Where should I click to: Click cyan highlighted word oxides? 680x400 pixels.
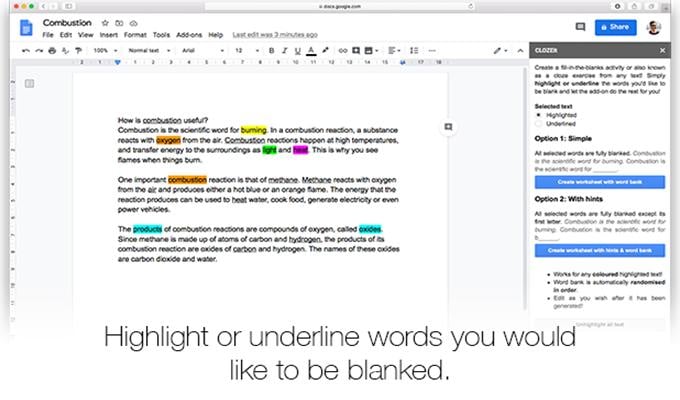click(370, 229)
